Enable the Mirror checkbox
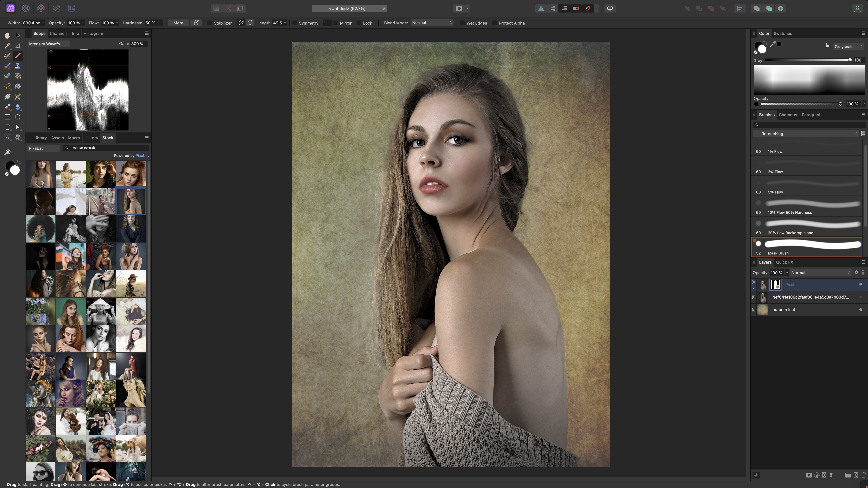Viewport: 868px width, 488px height. (336, 23)
